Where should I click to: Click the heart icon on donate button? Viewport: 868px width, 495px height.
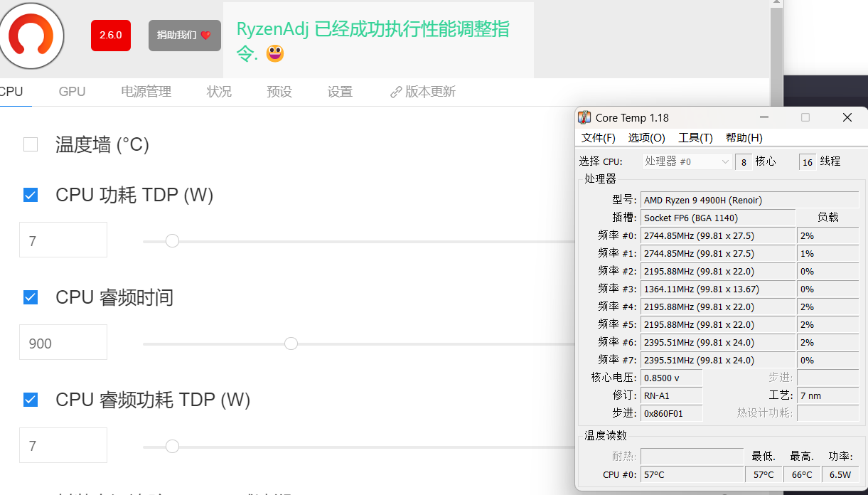tap(205, 36)
